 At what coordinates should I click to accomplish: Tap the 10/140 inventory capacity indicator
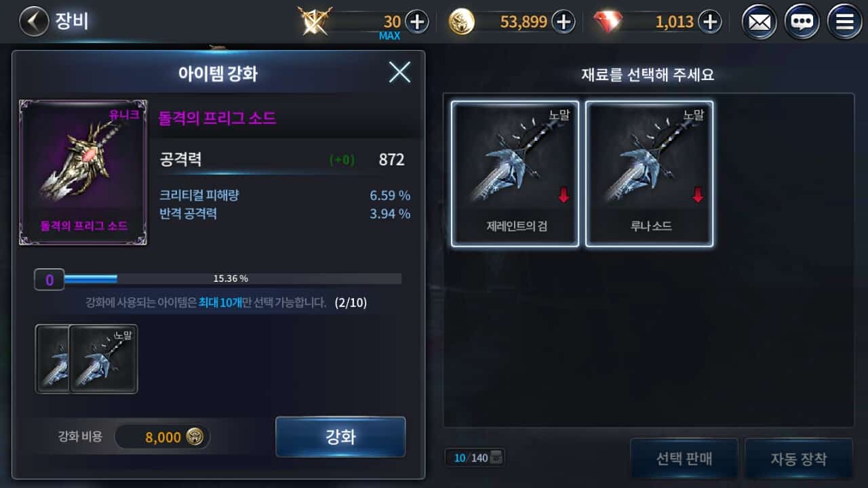[475, 457]
